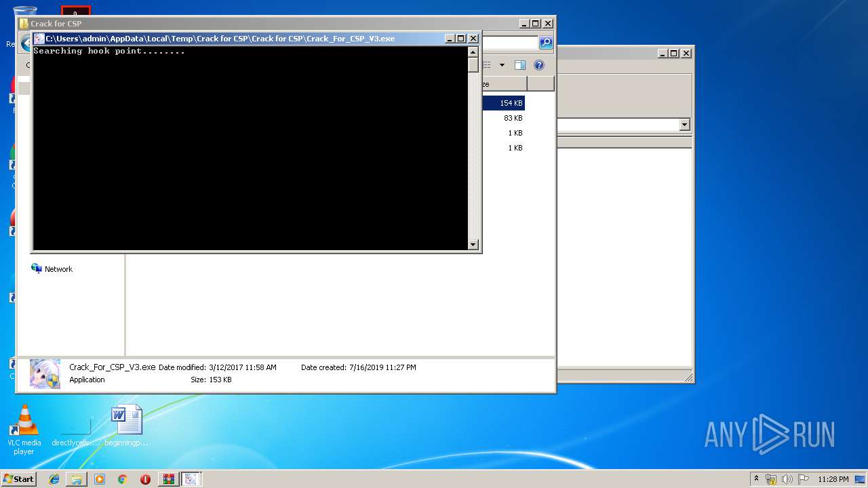Click the Explorer back navigation button

click(26, 43)
